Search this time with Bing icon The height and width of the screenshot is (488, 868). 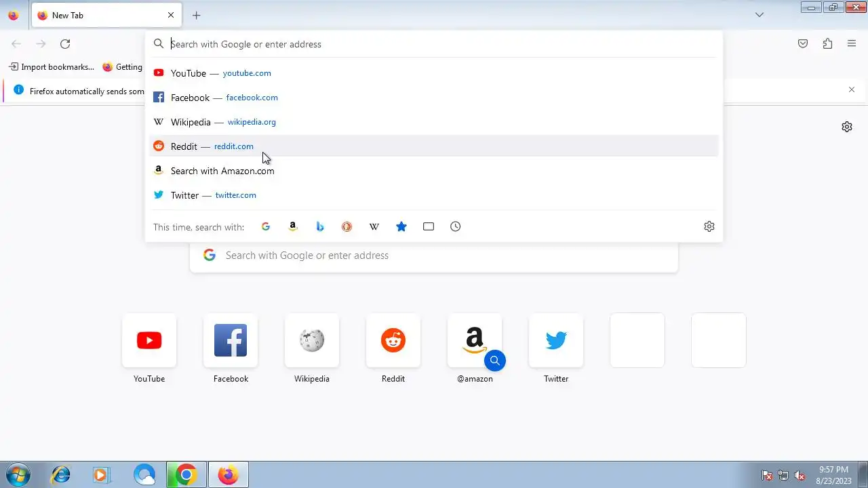[320, 226]
